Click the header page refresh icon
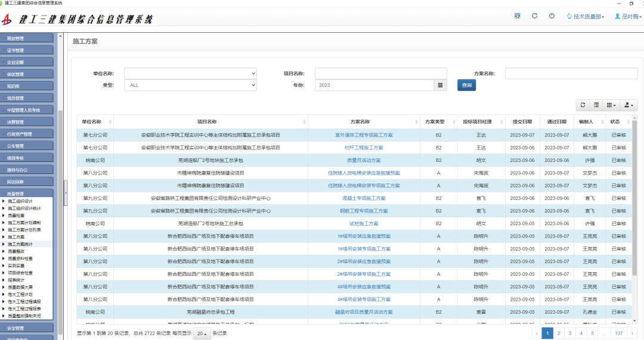The width and height of the screenshot is (644, 340). coord(535,16)
